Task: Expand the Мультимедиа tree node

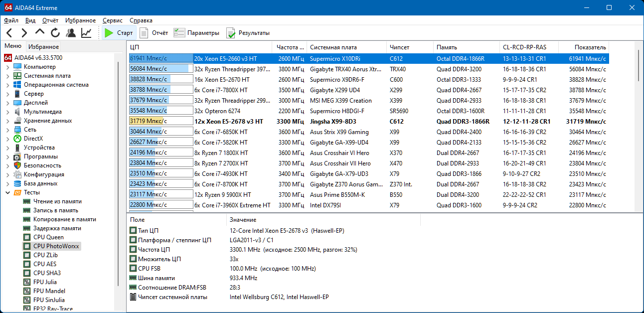Action: [7, 112]
